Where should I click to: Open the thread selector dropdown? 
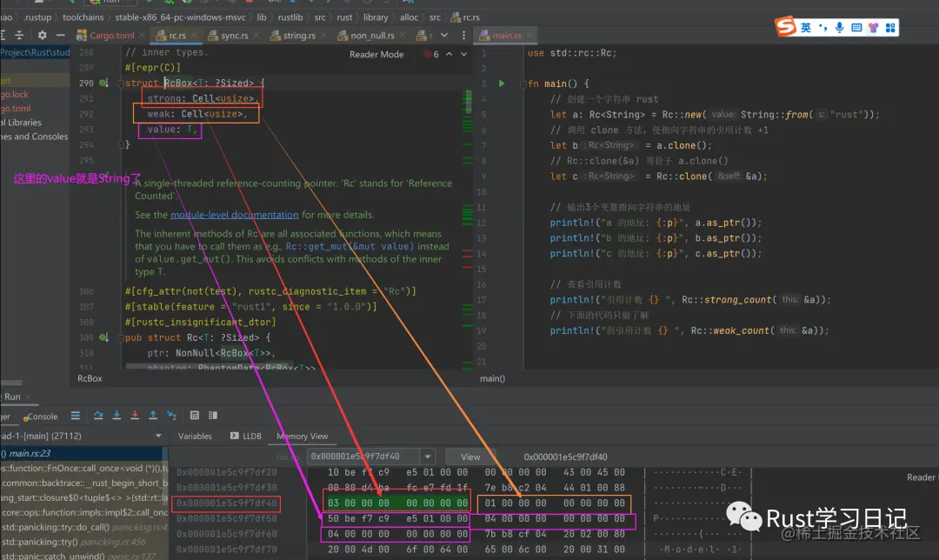pos(158,436)
